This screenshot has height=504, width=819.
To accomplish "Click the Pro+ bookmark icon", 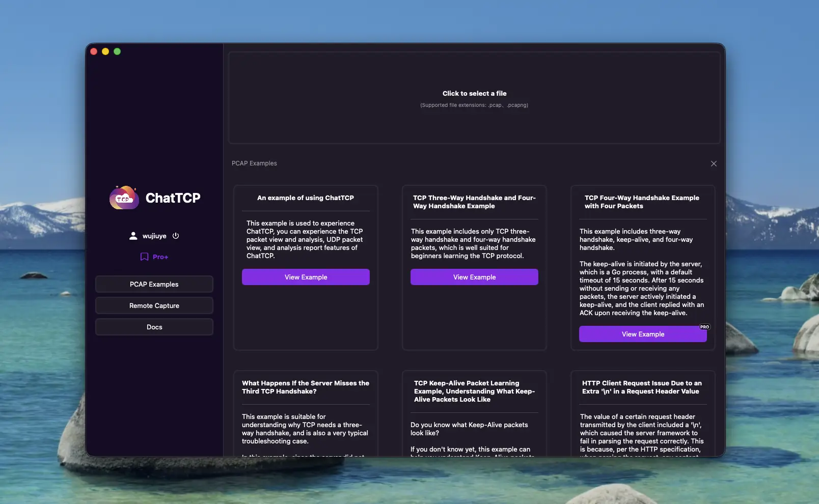I will coord(144,257).
